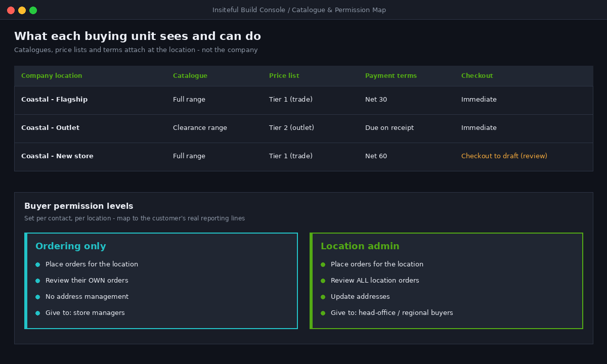Click the Location admin card title
This screenshot has width=607, height=364.
pos(360,246)
